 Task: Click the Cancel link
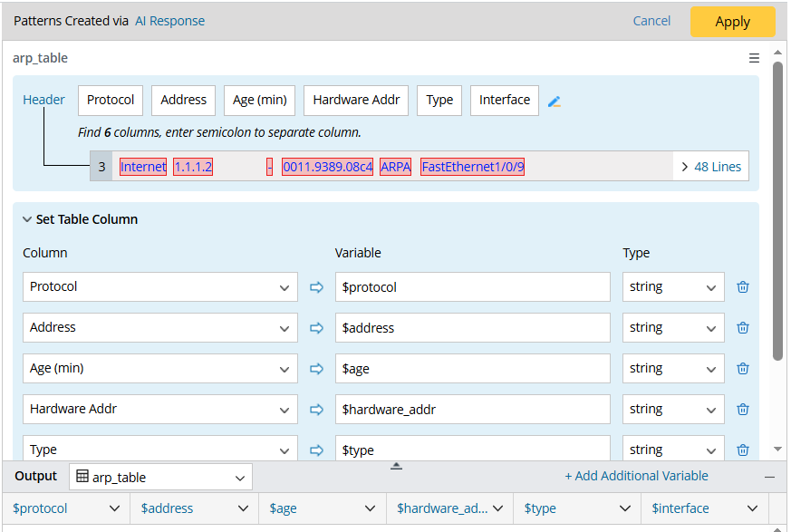pyautogui.click(x=651, y=21)
